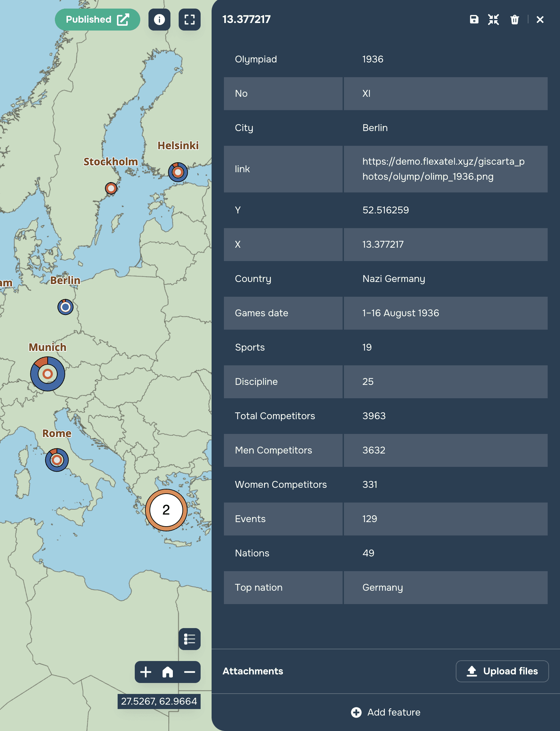560x731 pixels.
Task: Toggle fullscreen map view
Action: point(190,20)
